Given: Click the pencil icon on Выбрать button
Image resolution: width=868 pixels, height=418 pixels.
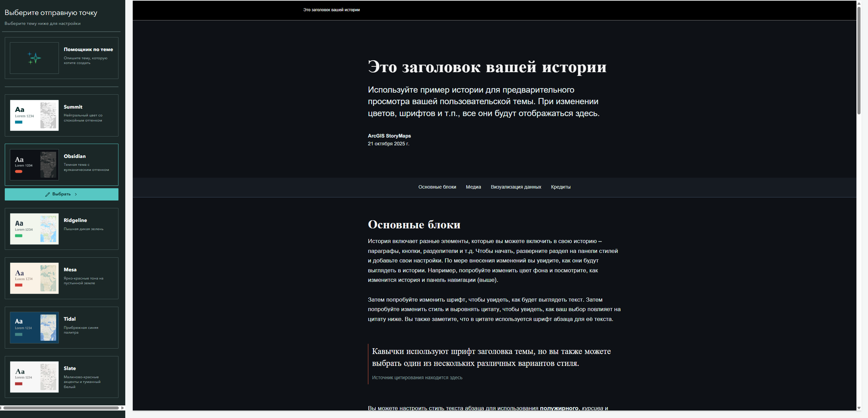Looking at the screenshot, I should 48,194.
